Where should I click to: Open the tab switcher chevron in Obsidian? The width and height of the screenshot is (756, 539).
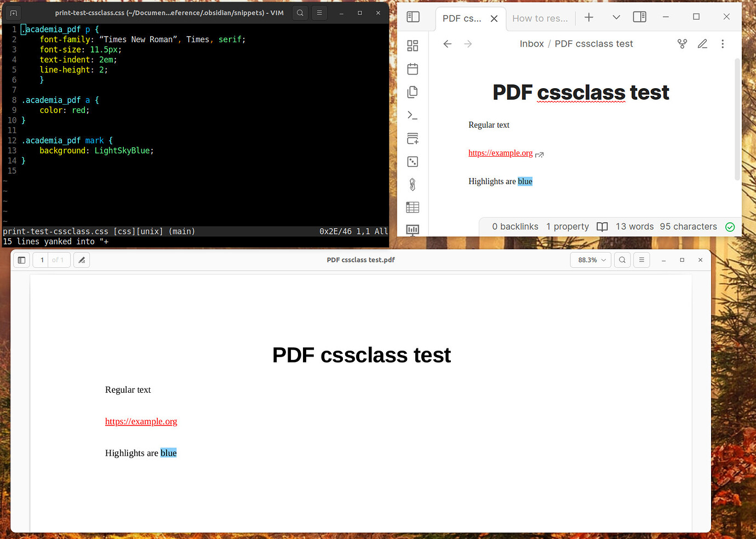coord(616,17)
